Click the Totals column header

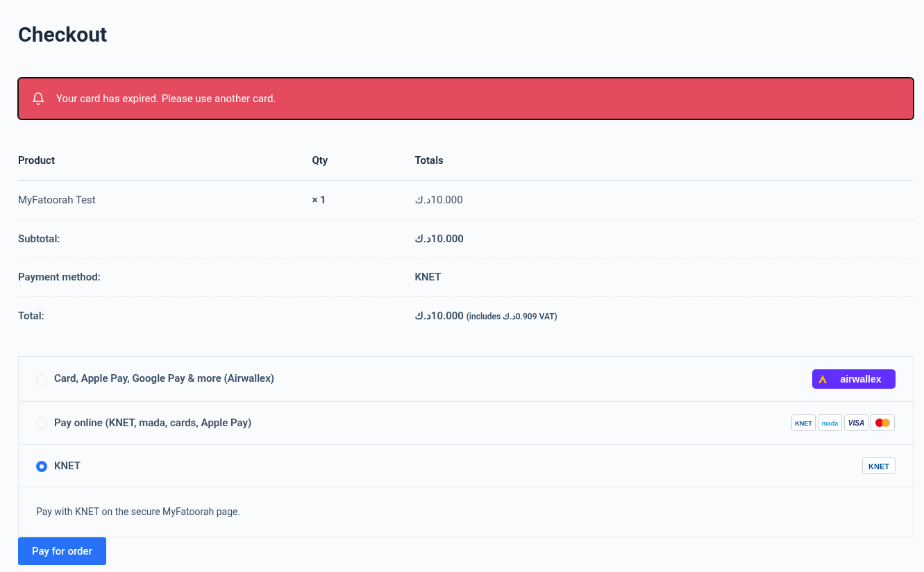[429, 160]
